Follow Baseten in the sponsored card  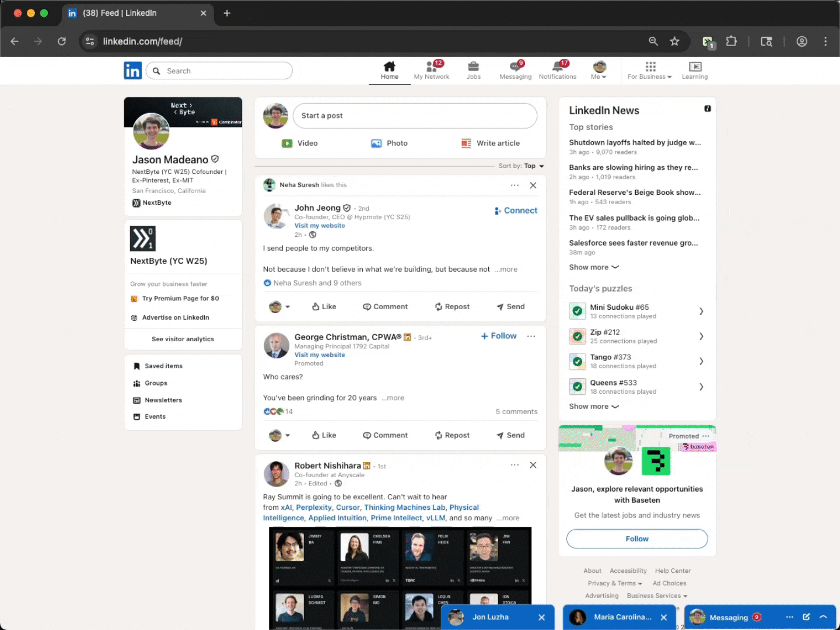pos(636,538)
